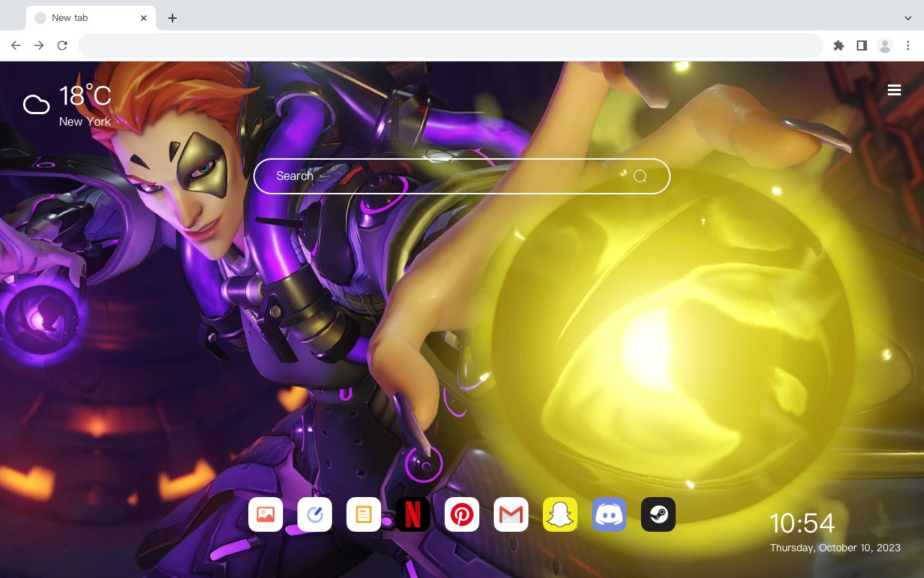Click the New York location label

pos(85,121)
